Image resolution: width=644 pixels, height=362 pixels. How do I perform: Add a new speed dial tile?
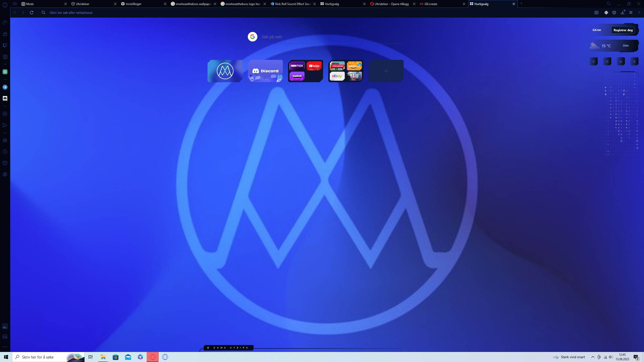[x=386, y=71]
